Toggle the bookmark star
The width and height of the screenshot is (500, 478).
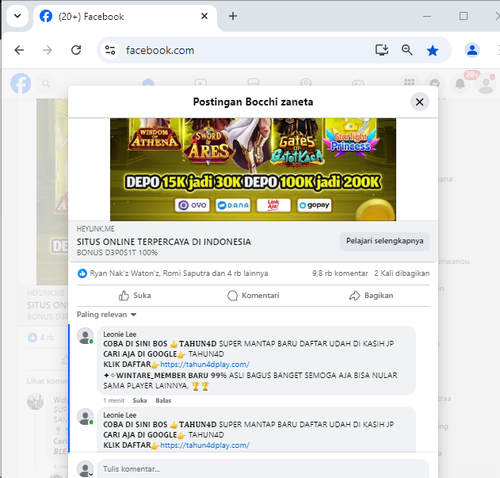pyautogui.click(x=432, y=51)
